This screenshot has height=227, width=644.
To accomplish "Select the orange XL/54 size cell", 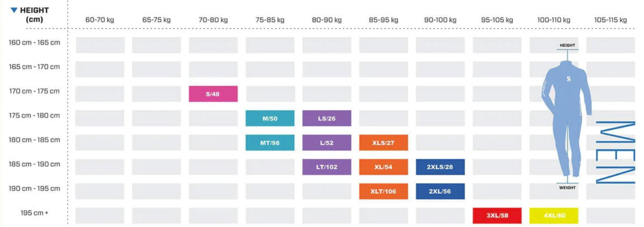I will tap(383, 167).
